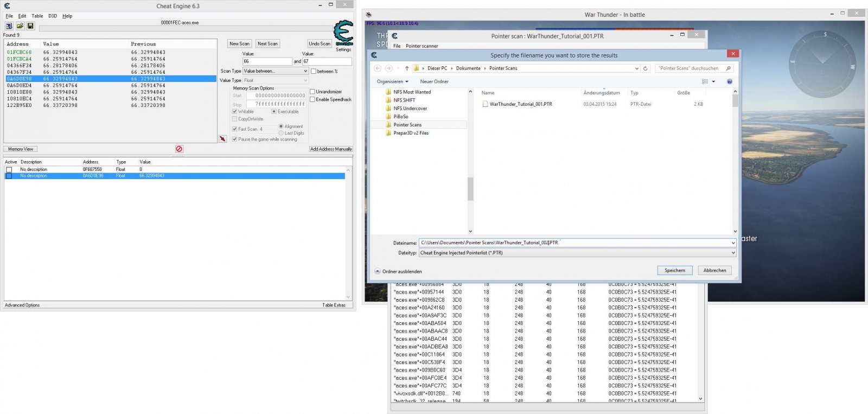
Task: Select address row 122B95E0 in results
Action: [110, 105]
